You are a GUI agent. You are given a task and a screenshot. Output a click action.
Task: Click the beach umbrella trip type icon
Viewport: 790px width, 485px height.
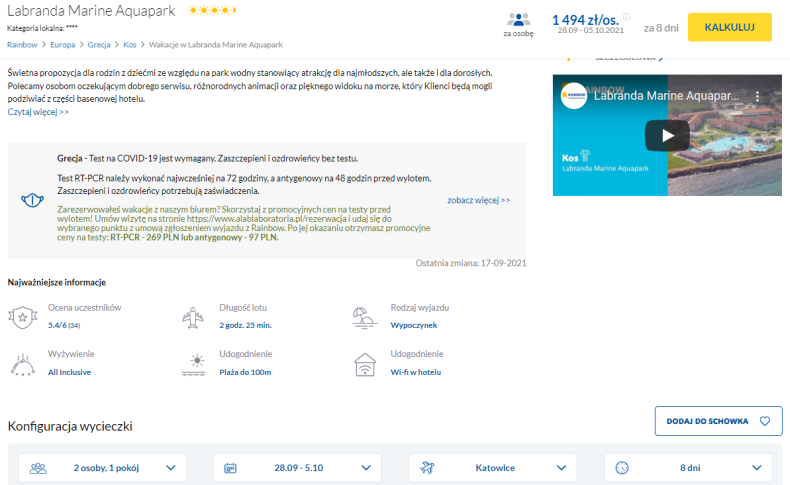click(x=364, y=318)
